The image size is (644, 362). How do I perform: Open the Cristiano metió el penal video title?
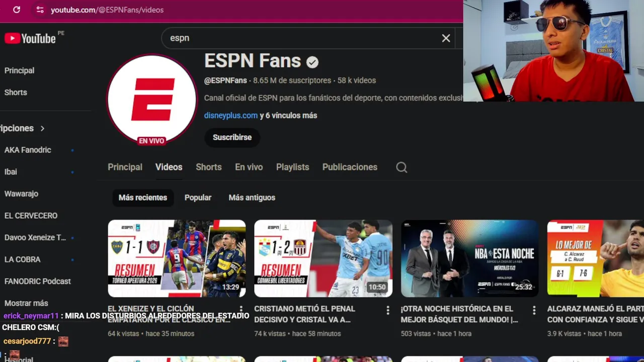pyautogui.click(x=304, y=314)
